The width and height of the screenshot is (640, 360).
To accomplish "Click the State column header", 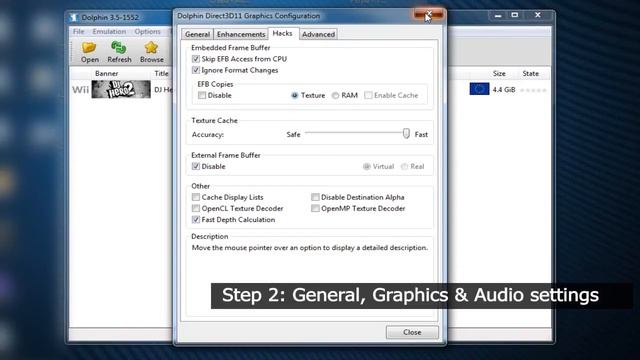I will tap(531, 73).
